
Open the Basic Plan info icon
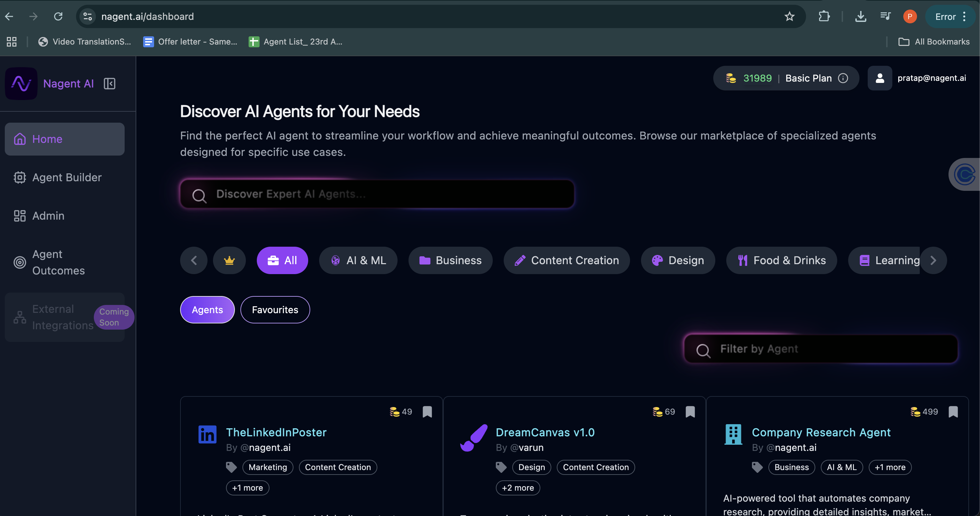point(843,78)
